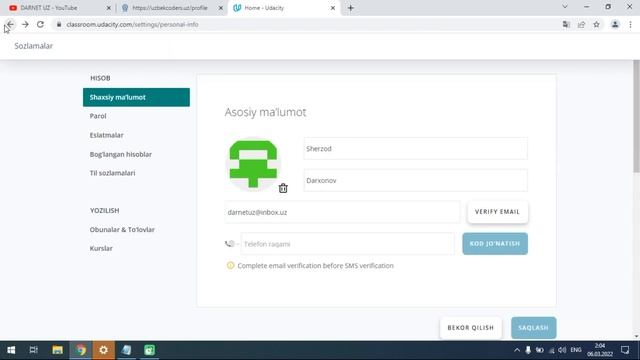Open the taskbar clock and date

600,350
